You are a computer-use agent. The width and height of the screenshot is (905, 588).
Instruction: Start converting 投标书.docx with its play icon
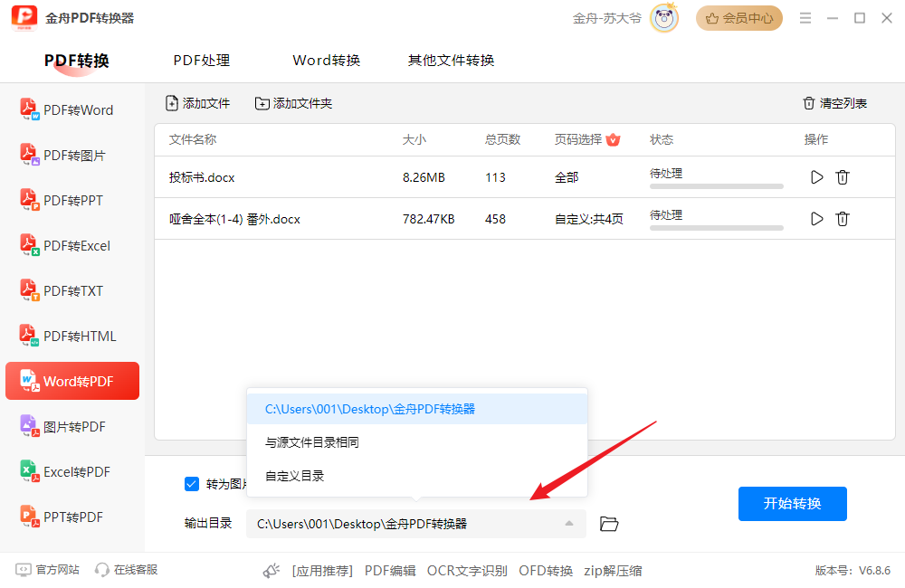(816, 177)
